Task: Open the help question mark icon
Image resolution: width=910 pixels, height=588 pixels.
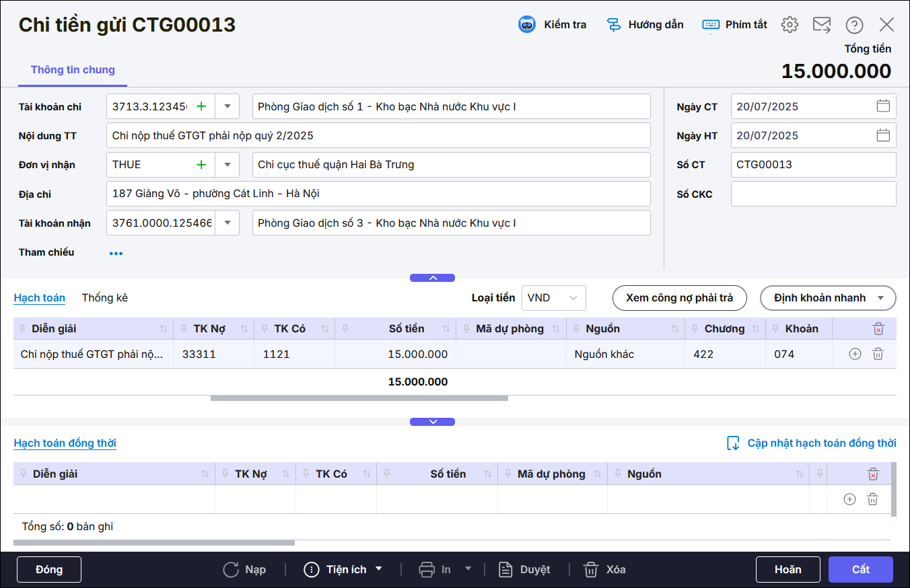Action: coord(854,25)
